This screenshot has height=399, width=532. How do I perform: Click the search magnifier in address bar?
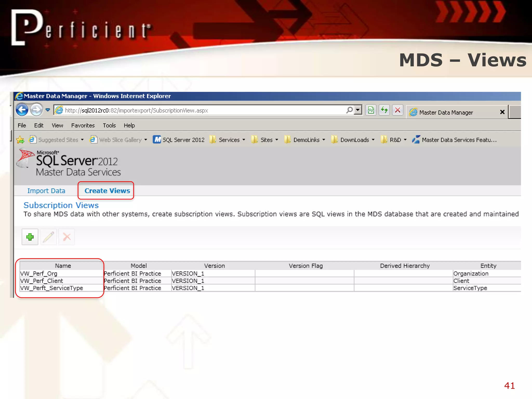click(350, 110)
